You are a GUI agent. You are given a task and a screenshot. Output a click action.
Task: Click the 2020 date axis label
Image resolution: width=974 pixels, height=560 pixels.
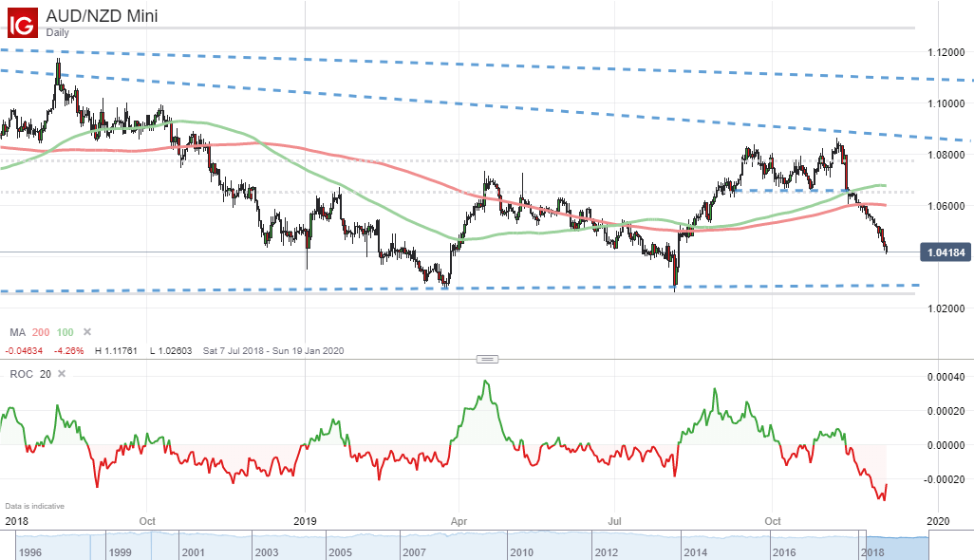(x=938, y=521)
